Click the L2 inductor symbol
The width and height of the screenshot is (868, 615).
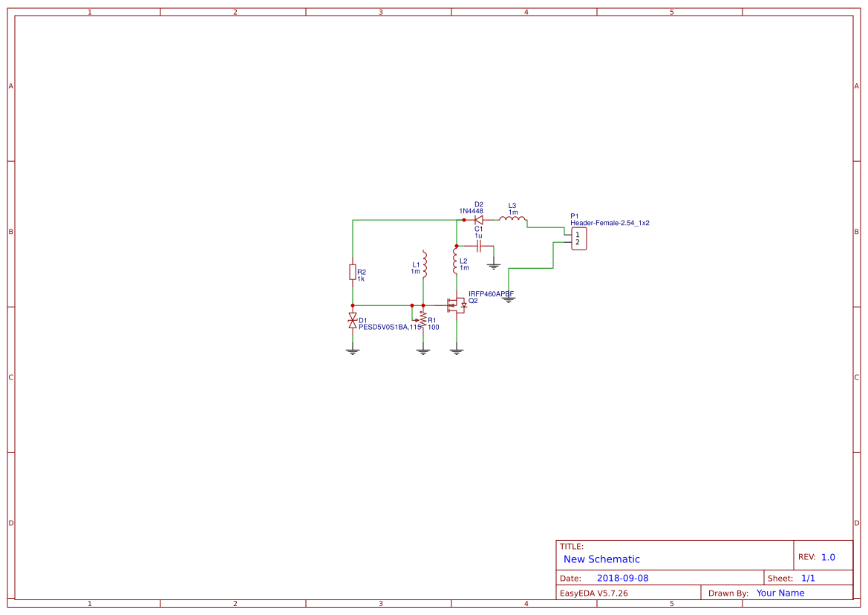[455, 261]
